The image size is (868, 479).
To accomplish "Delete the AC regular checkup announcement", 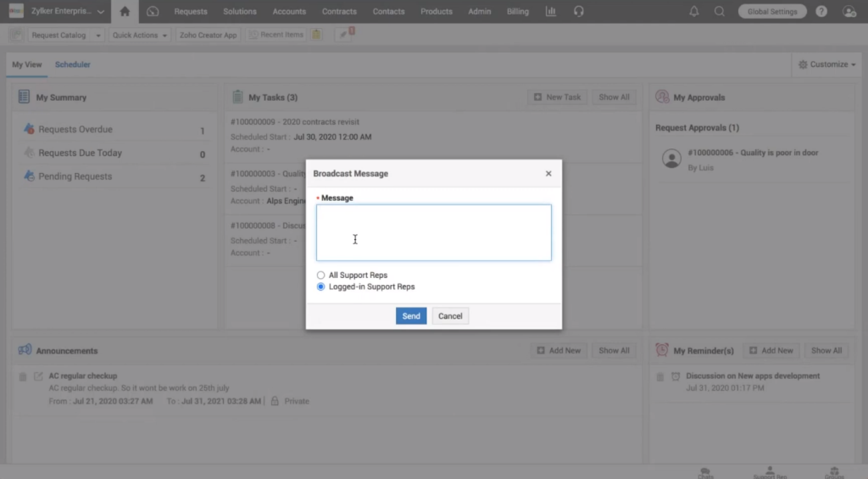I will point(24,376).
